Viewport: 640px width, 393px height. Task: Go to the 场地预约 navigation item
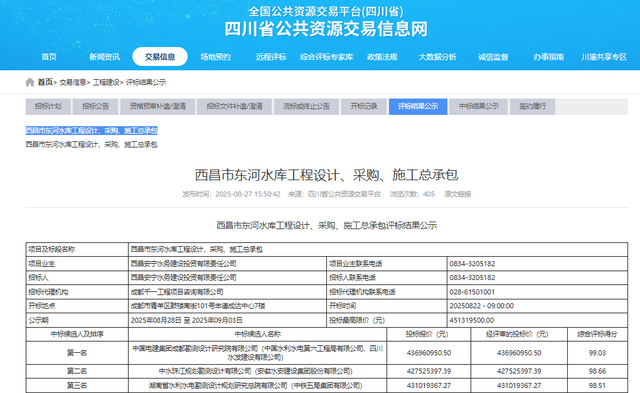pos(216,57)
